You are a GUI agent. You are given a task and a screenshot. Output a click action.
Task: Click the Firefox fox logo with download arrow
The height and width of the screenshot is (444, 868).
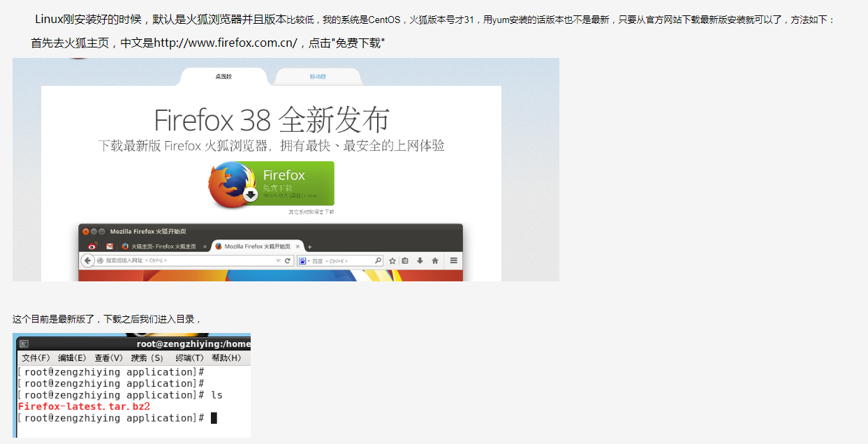233,185
